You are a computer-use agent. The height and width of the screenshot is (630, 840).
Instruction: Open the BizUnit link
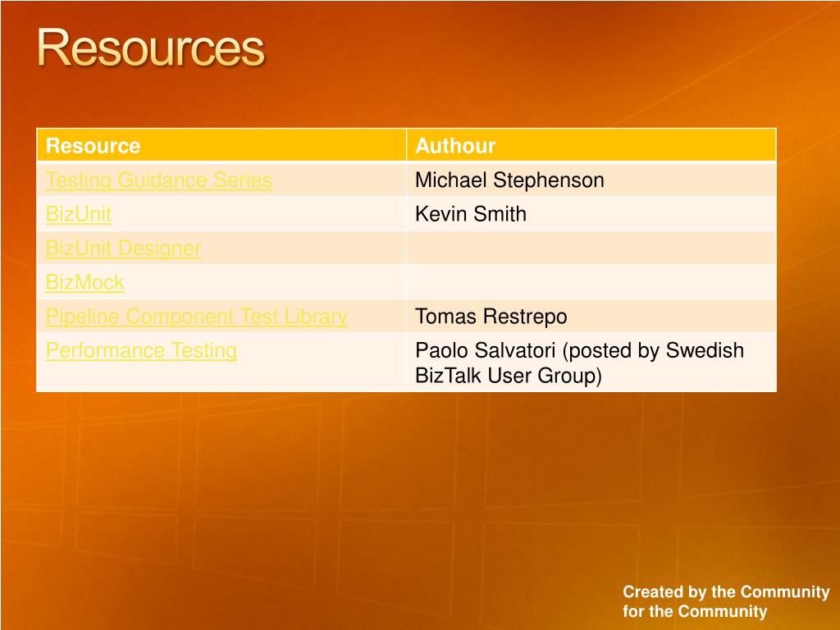(x=78, y=214)
